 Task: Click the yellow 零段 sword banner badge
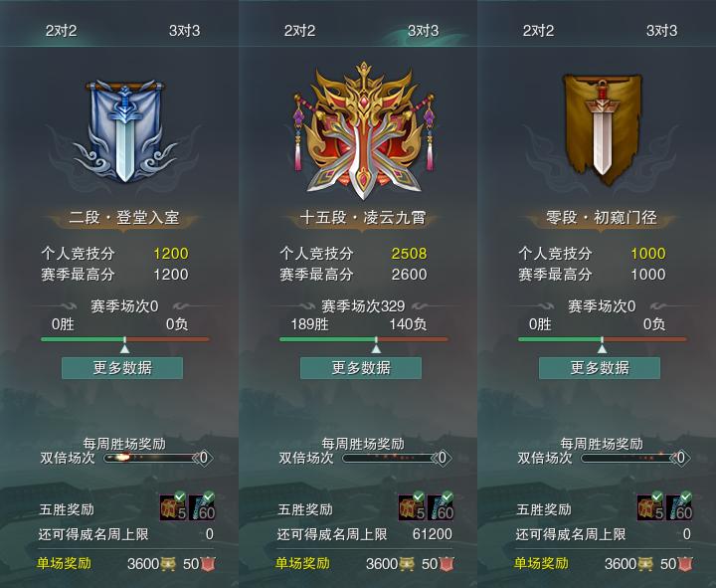(x=602, y=129)
